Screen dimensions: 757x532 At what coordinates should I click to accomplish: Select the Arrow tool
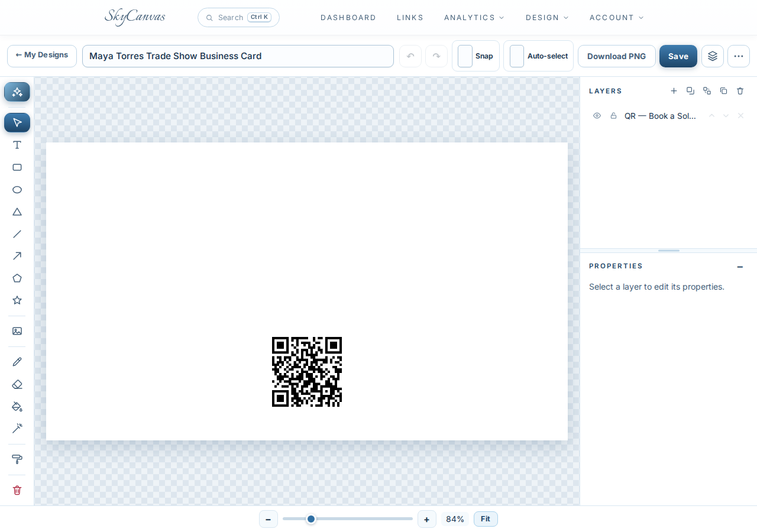(x=17, y=256)
